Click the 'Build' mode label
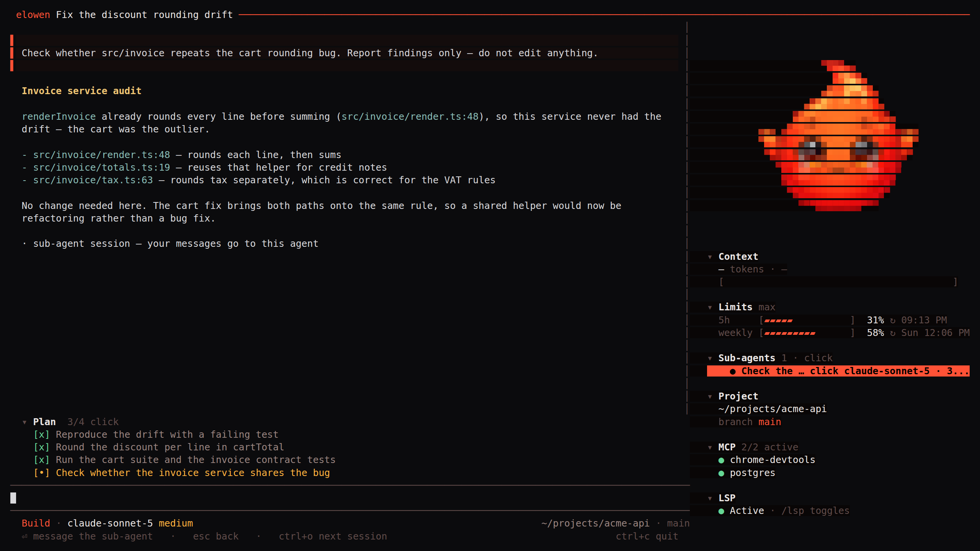This screenshot has height=551, width=980. 36,523
